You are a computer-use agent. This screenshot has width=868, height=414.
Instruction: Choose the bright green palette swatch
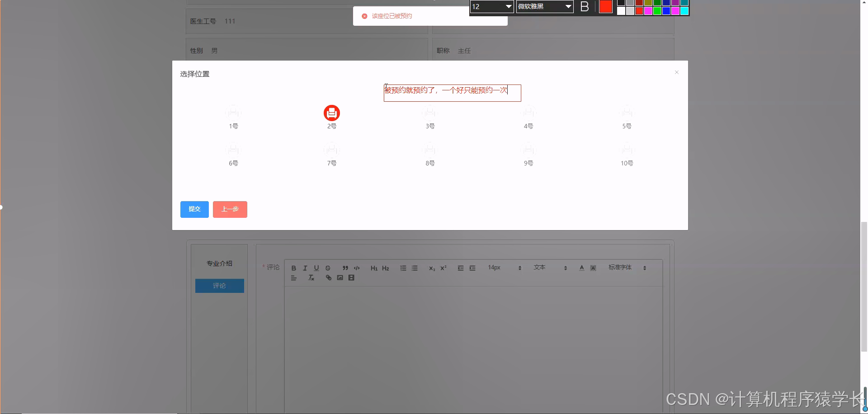(657, 11)
